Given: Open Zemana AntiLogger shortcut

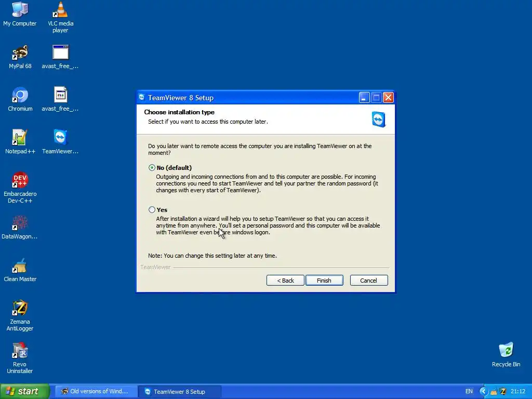Looking at the screenshot, I should (x=20, y=315).
